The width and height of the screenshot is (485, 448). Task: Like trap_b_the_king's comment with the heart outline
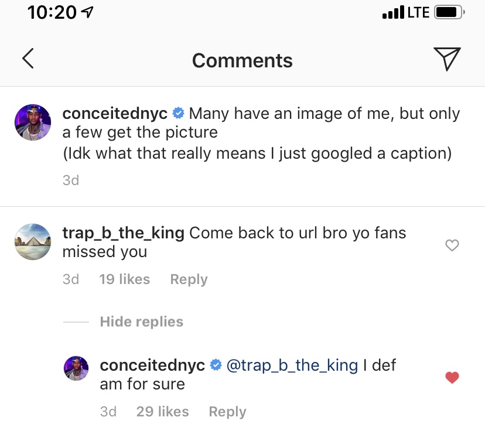(452, 245)
